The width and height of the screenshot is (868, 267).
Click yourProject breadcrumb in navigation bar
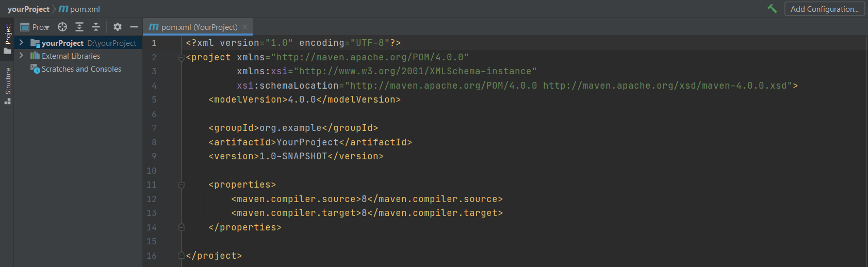(x=28, y=9)
